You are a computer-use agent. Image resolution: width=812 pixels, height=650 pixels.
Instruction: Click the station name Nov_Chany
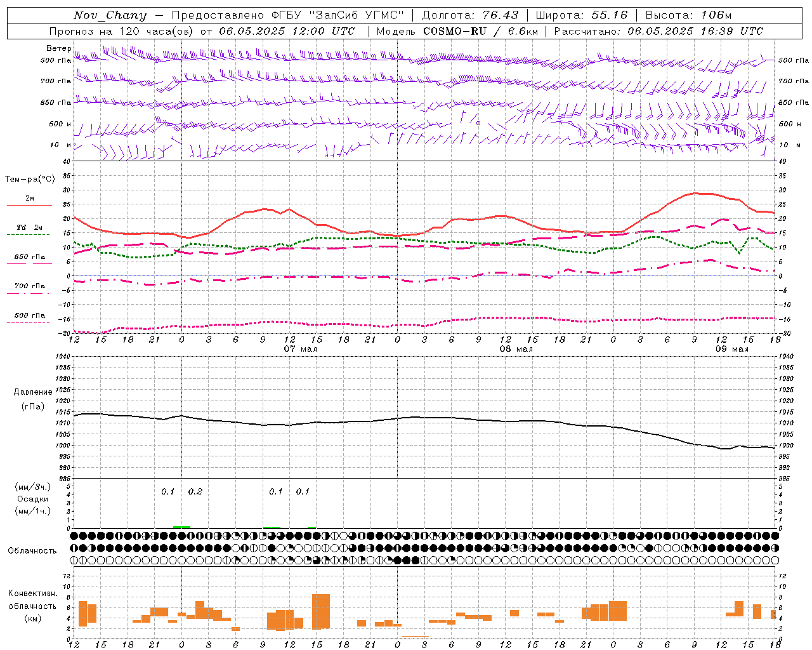(x=110, y=15)
